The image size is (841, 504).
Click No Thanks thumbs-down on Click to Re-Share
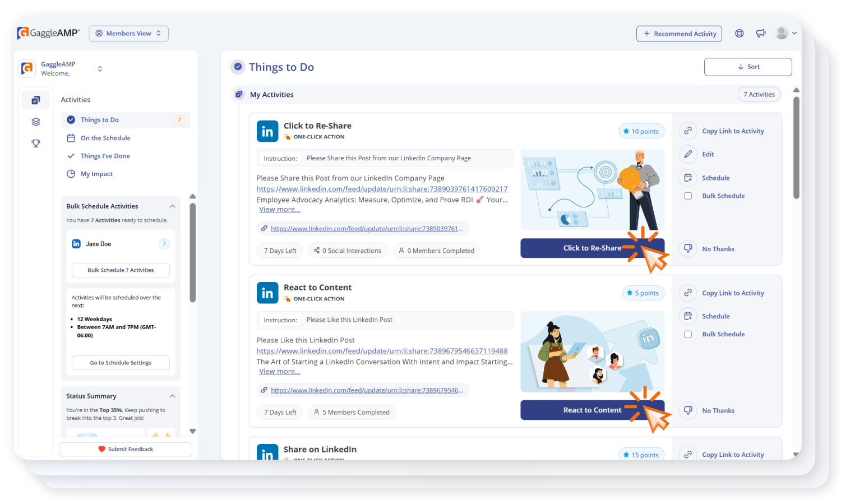point(688,248)
